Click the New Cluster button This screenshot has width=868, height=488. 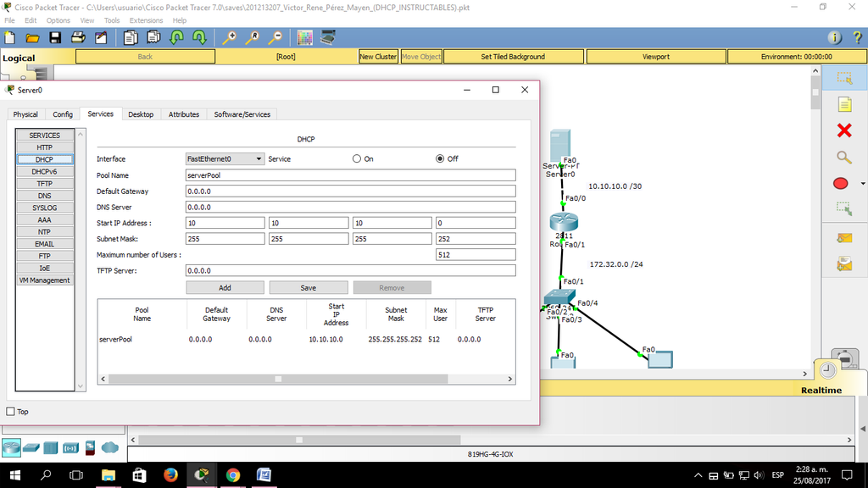[x=378, y=57]
